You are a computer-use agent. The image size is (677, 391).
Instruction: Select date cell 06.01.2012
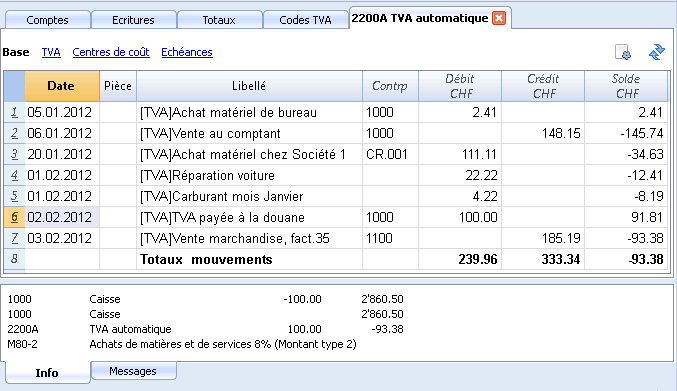(62, 133)
